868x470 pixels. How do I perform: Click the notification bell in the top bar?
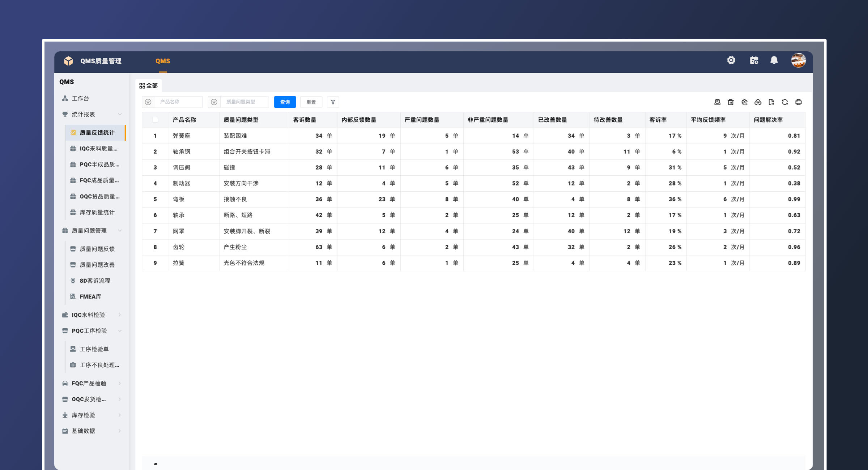tap(775, 60)
